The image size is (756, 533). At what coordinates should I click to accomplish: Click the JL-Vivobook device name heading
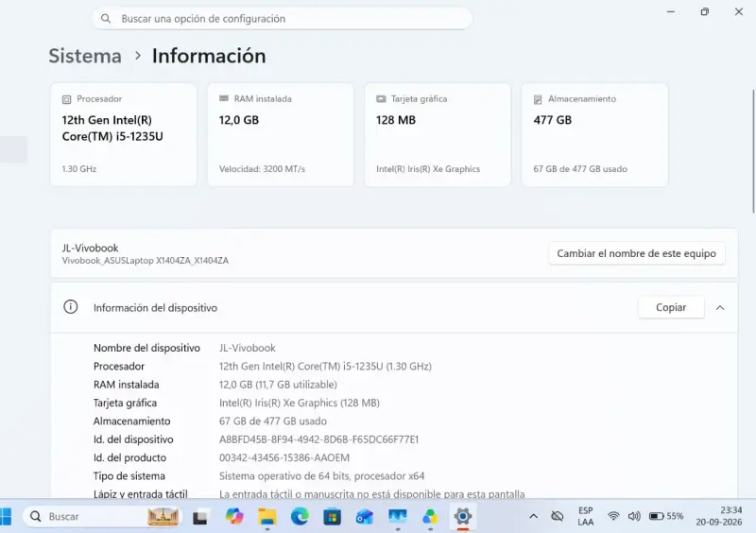[90, 248]
